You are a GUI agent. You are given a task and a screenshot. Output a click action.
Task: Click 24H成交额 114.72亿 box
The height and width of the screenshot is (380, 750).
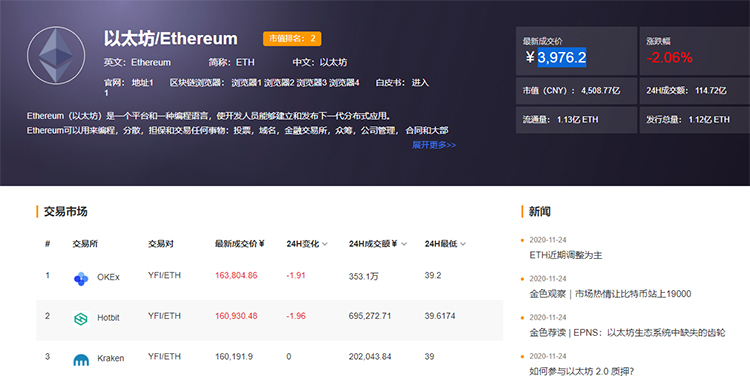tap(695, 90)
